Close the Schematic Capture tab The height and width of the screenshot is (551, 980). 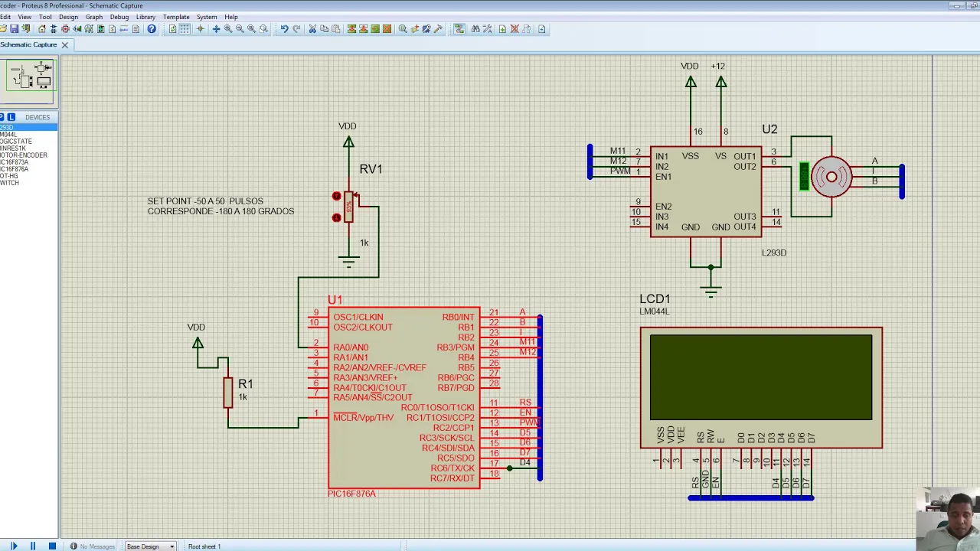[65, 45]
